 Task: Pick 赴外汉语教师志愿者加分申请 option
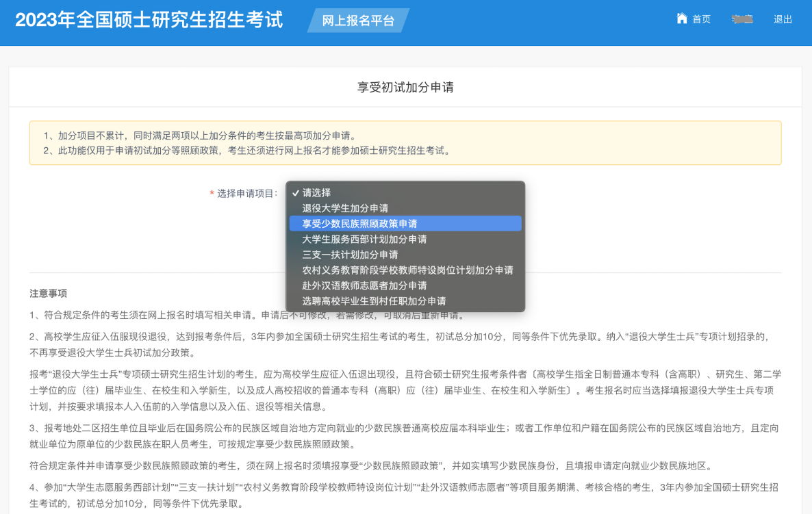(x=364, y=285)
